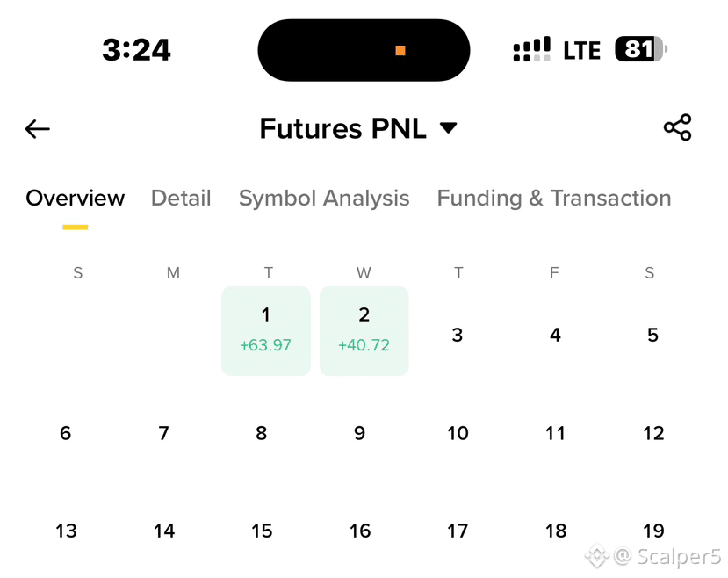Tap the cellular signal bars icon
Image resolution: width=728 pixels, height=578 pixels.
pos(531,49)
